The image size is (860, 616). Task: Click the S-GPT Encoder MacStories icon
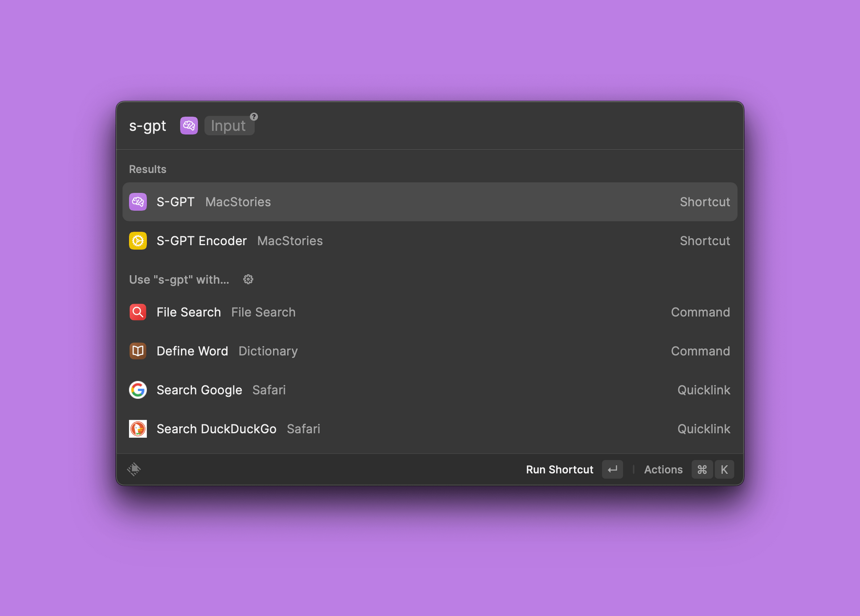(138, 241)
